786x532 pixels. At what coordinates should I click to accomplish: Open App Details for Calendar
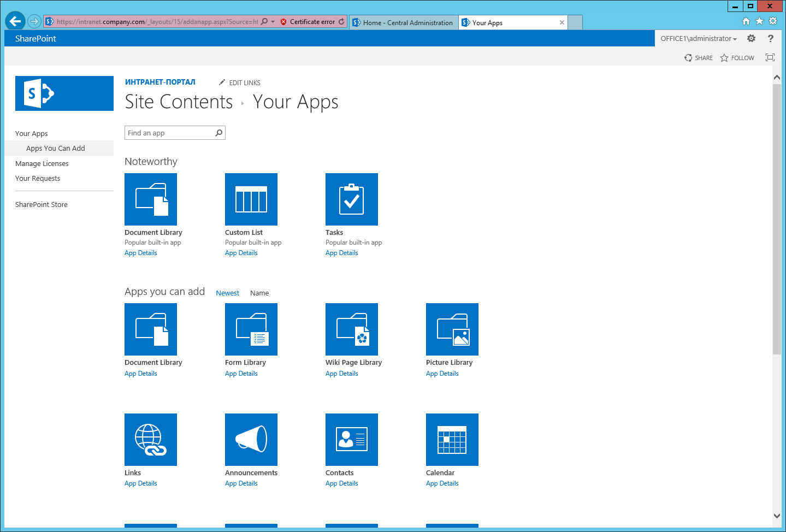click(x=442, y=483)
